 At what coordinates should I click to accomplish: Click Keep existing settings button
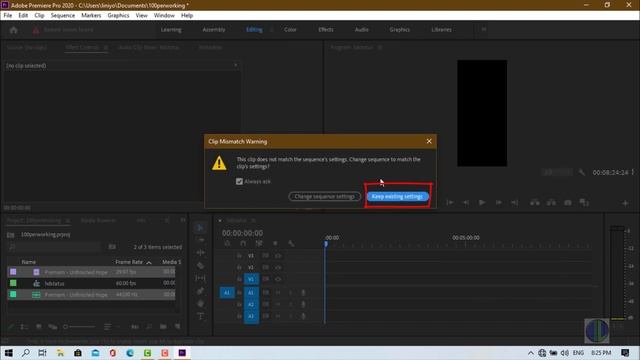tap(397, 196)
